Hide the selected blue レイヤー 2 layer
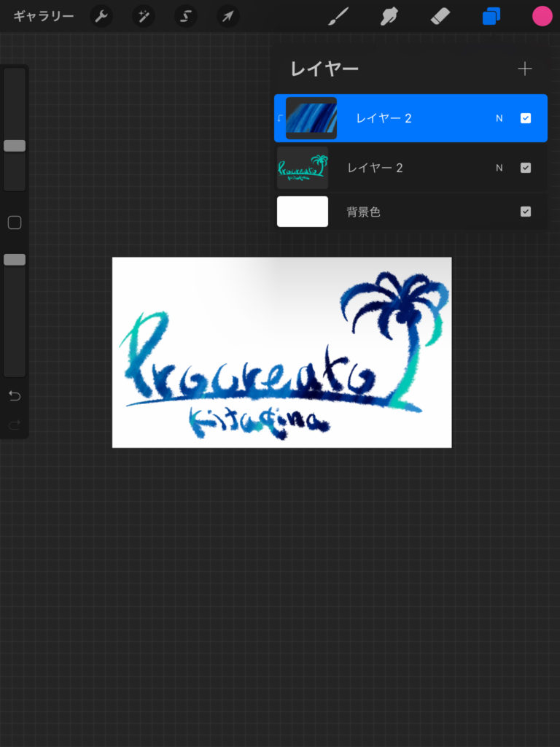 [525, 118]
